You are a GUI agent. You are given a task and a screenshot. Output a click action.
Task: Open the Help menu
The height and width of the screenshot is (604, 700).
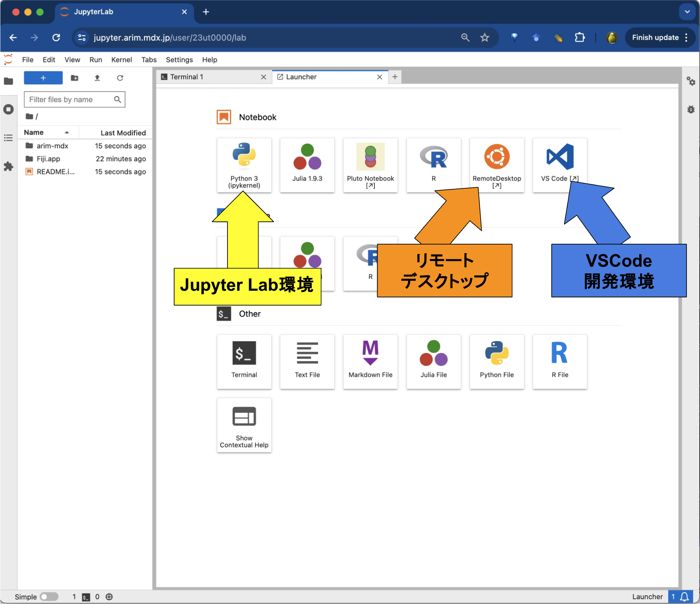coord(210,60)
